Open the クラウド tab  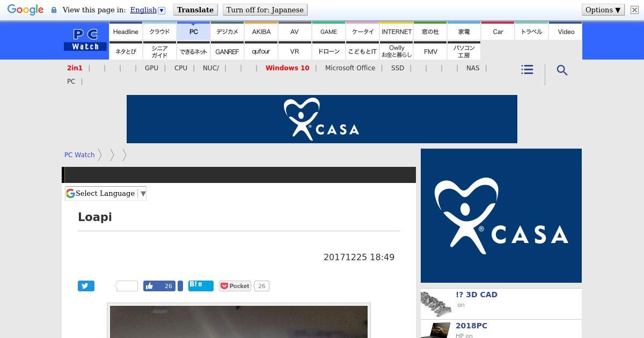(159, 31)
